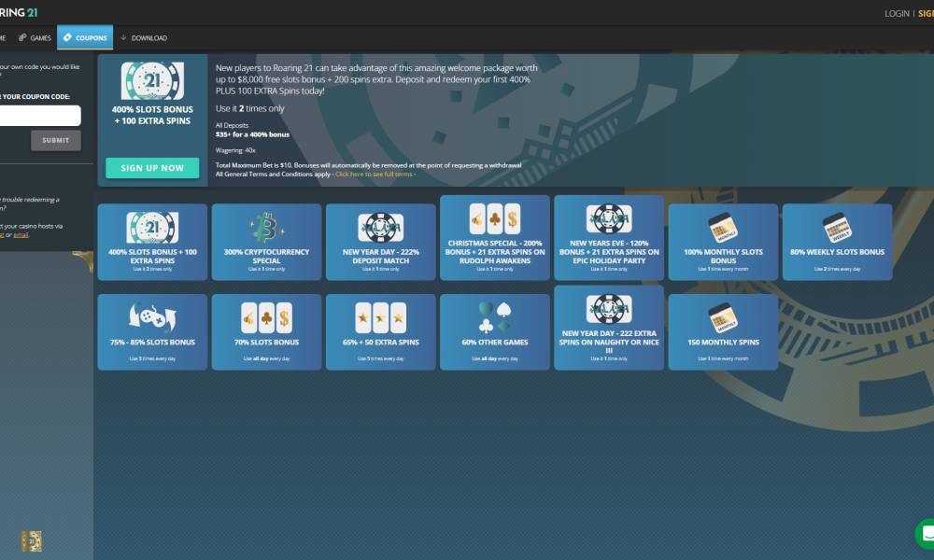
Task: Click the three stars icon on the 65% card
Action: point(381,317)
